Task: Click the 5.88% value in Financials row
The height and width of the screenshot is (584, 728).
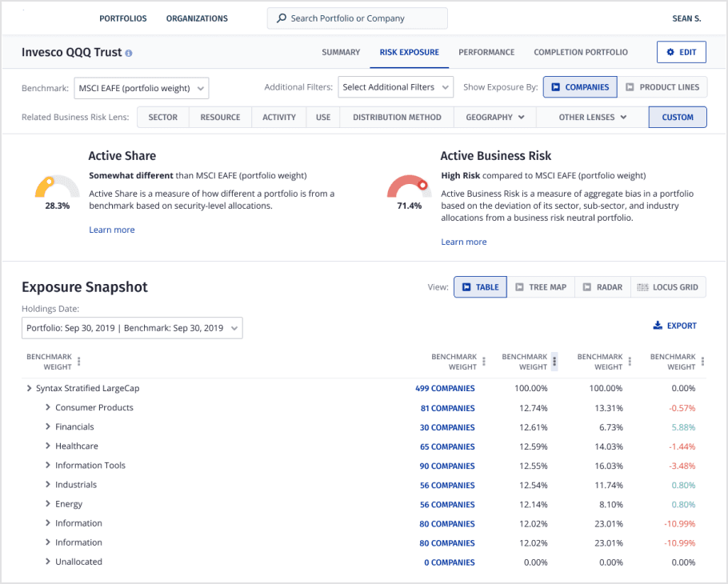Action: point(683,427)
